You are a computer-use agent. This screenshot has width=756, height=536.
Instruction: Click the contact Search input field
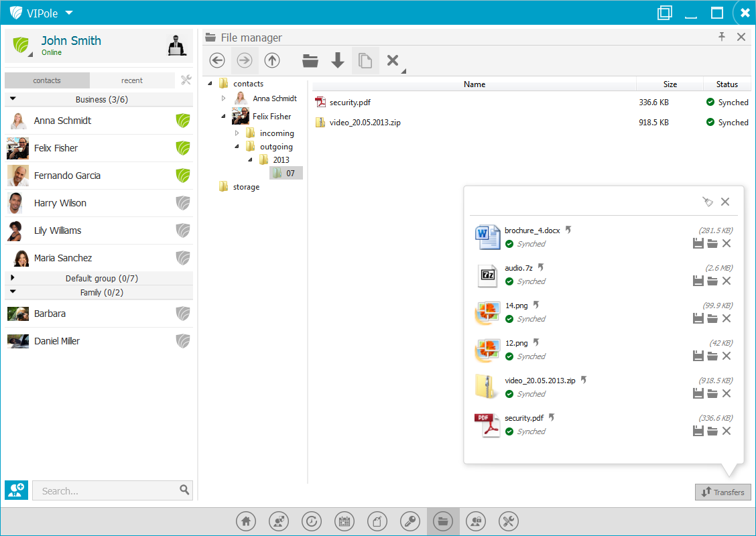pyautogui.click(x=107, y=490)
